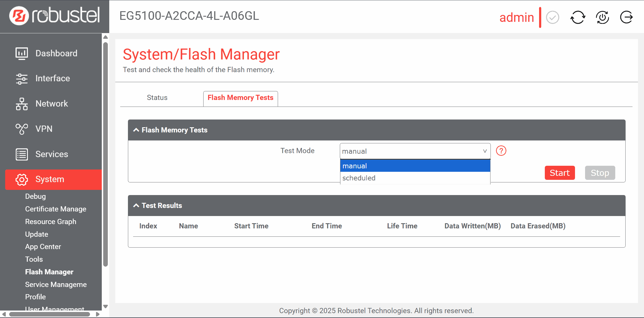
Task: Open Resource Graph submenu item
Action: [51, 222]
